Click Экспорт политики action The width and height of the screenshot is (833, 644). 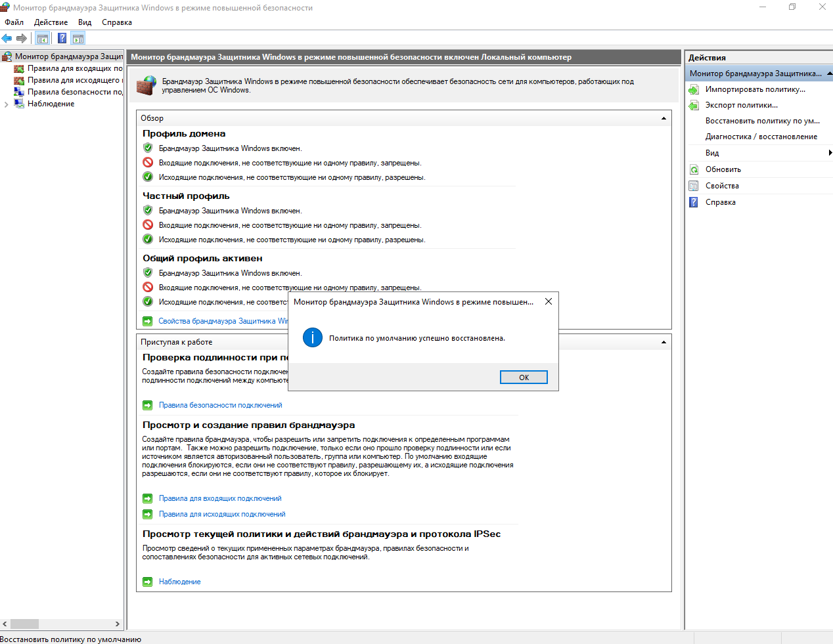741,105
